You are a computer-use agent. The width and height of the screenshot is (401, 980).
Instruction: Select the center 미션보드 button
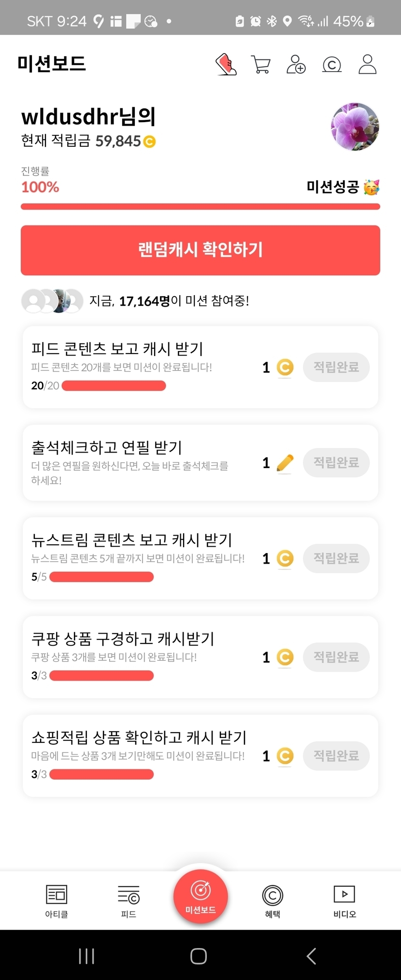coord(200,896)
